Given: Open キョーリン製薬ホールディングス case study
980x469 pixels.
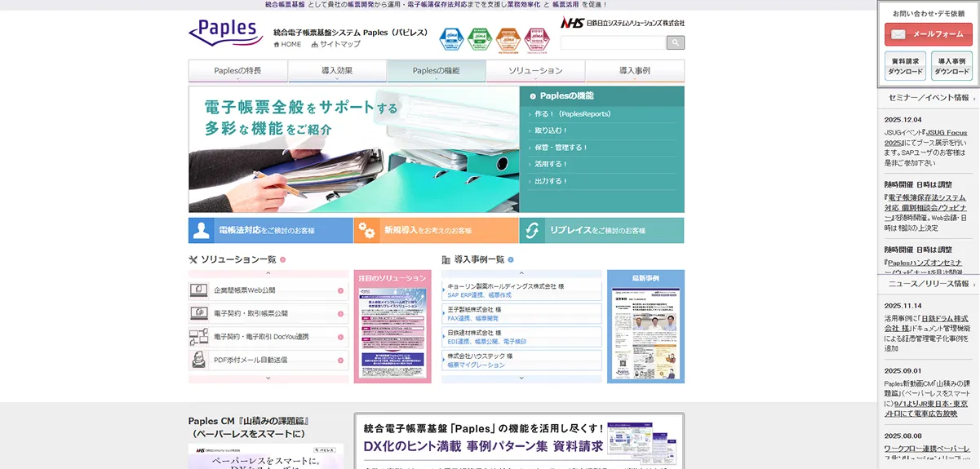Looking at the screenshot, I should click(x=522, y=290).
